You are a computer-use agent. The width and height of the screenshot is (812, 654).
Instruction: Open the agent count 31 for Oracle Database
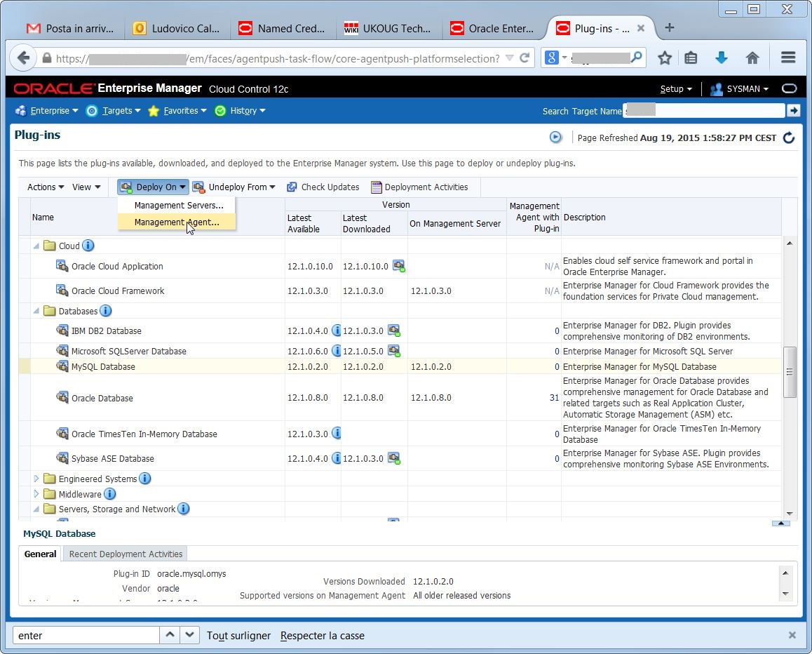554,397
